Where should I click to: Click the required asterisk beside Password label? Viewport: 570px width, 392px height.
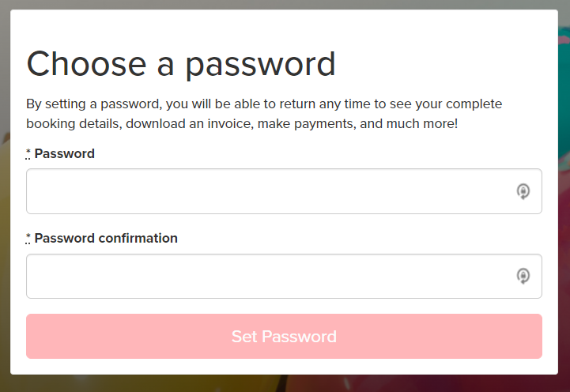(28, 153)
